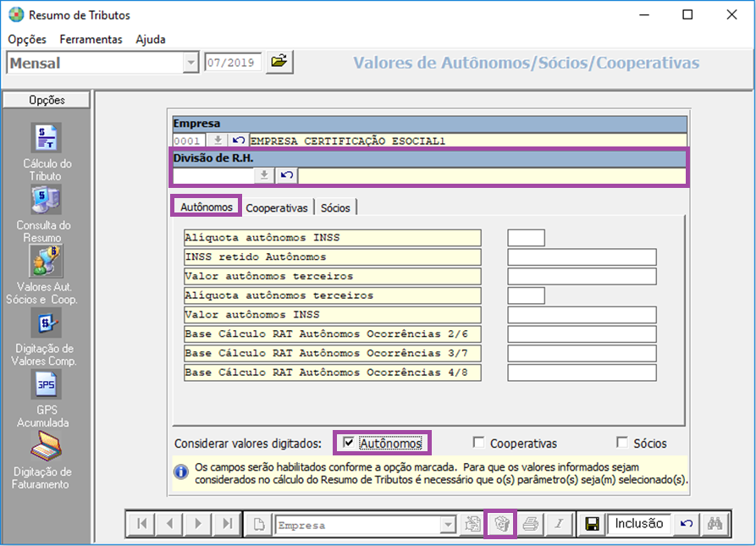Open Consulta do Resumo sidebar icon
The width and height of the screenshot is (756, 546).
pos(46,200)
